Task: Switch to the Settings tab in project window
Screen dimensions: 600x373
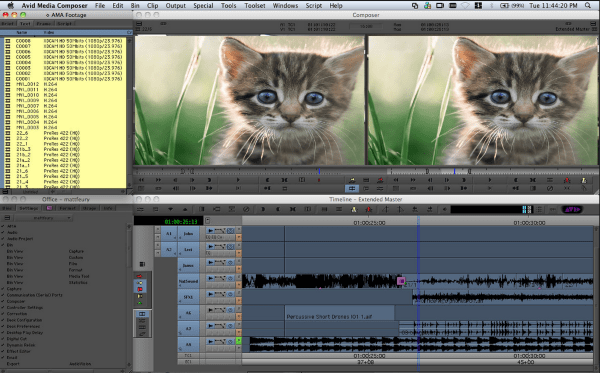Action: coord(28,208)
